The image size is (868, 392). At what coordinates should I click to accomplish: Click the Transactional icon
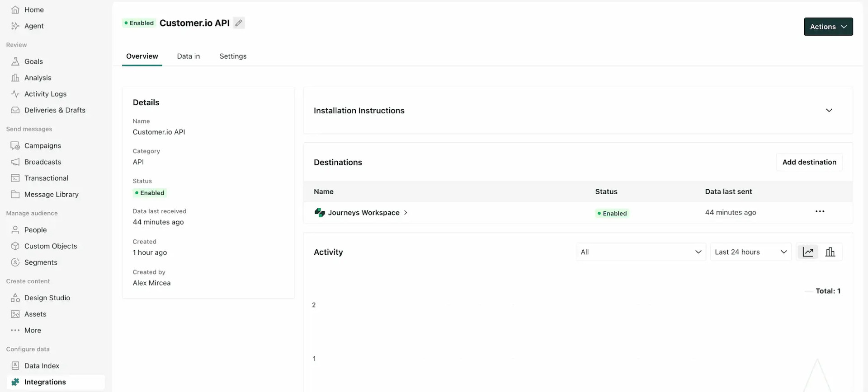tap(15, 178)
